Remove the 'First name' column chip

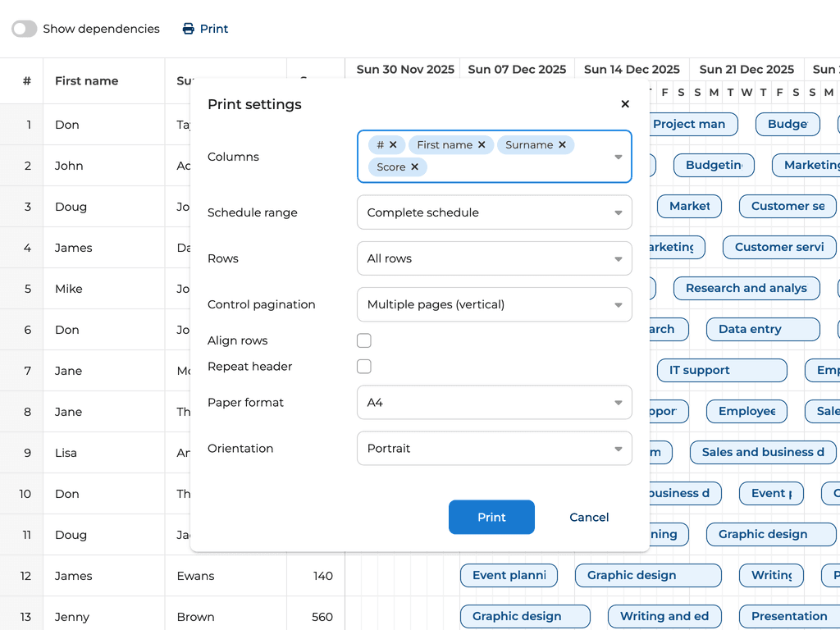(482, 145)
